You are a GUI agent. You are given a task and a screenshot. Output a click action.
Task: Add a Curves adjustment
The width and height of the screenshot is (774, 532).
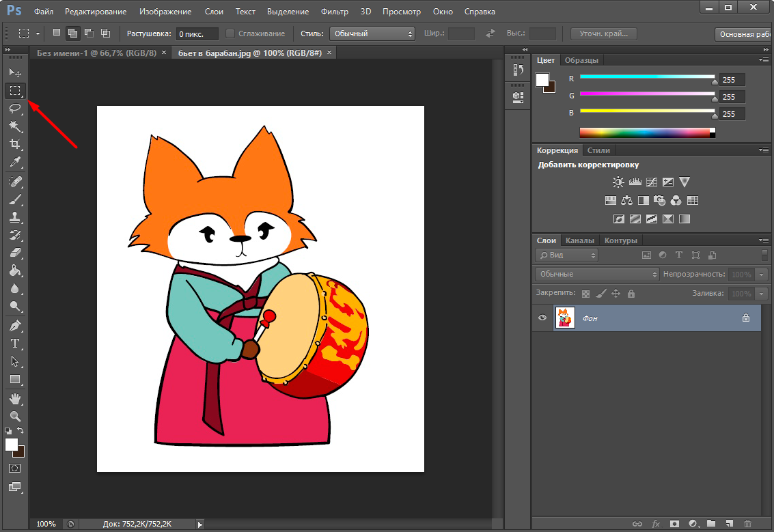click(652, 182)
